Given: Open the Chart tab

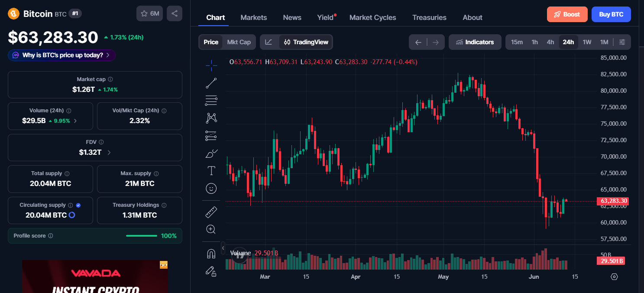Looking at the screenshot, I should tap(216, 17).
